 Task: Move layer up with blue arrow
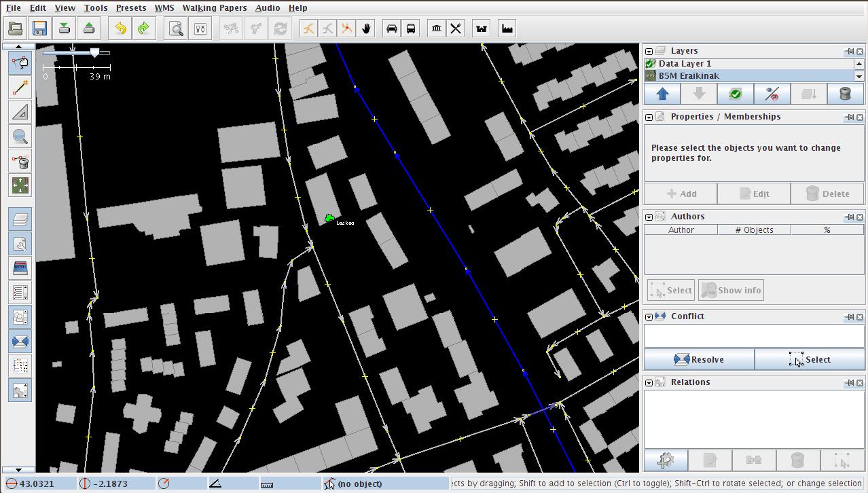(x=662, y=94)
